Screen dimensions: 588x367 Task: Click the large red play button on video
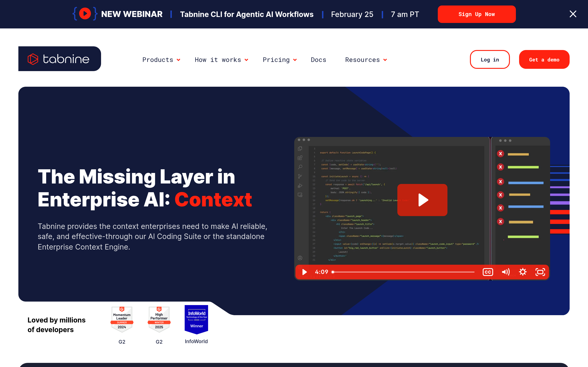pyautogui.click(x=422, y=200)
